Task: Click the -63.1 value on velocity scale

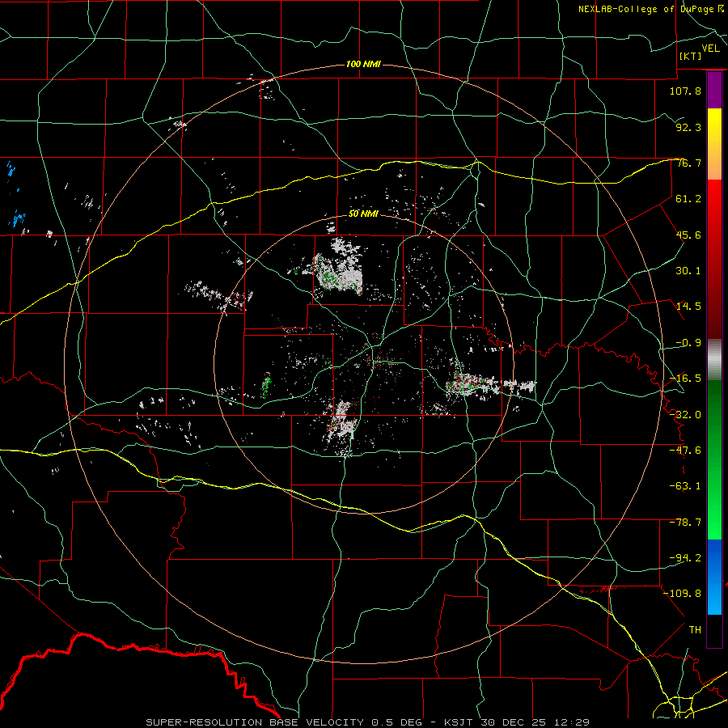Action: coord(685,486)
